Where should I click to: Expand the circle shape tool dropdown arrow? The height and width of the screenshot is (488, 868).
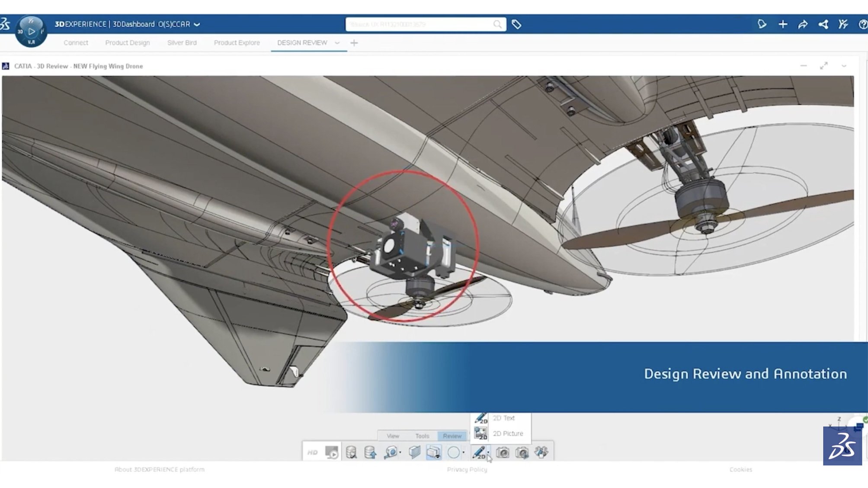point(464,453)
